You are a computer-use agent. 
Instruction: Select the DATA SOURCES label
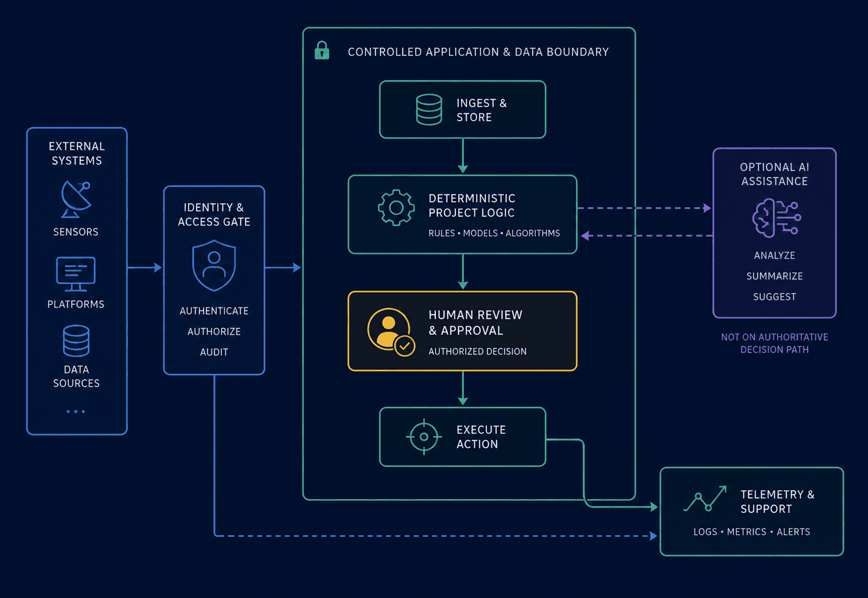tap(76, 376)
